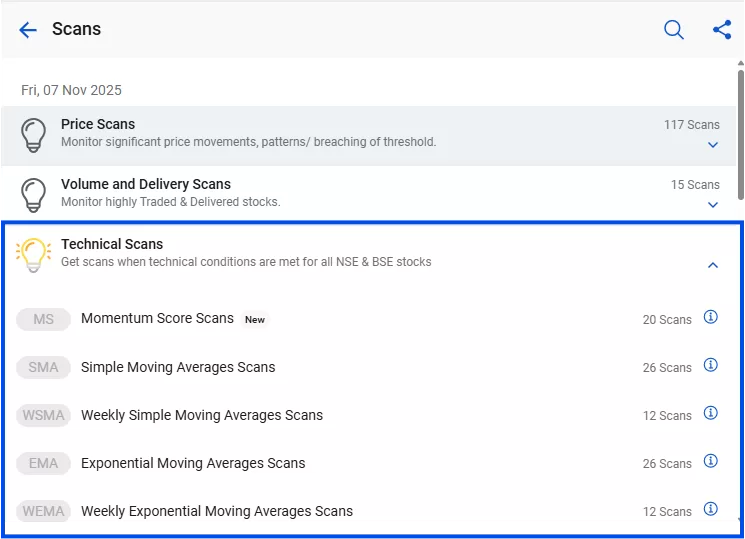Click info icon for Momentum Score Scans

coord(711,317)
